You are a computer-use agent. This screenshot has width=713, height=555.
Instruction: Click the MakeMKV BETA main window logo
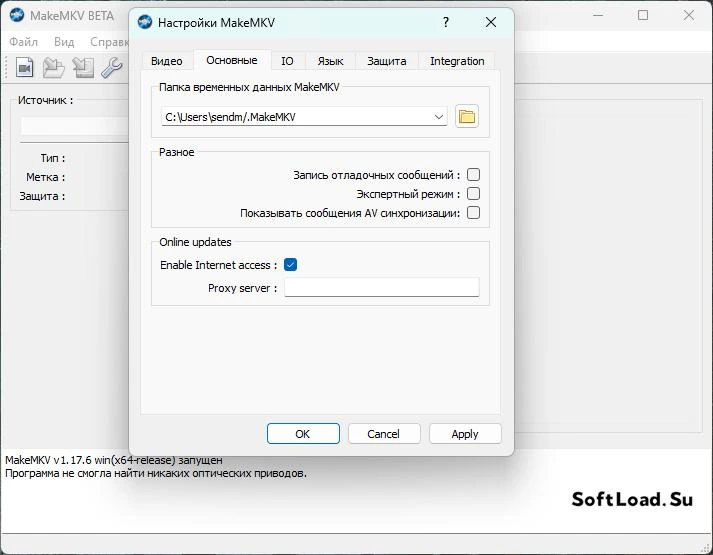tap(17, 15)
